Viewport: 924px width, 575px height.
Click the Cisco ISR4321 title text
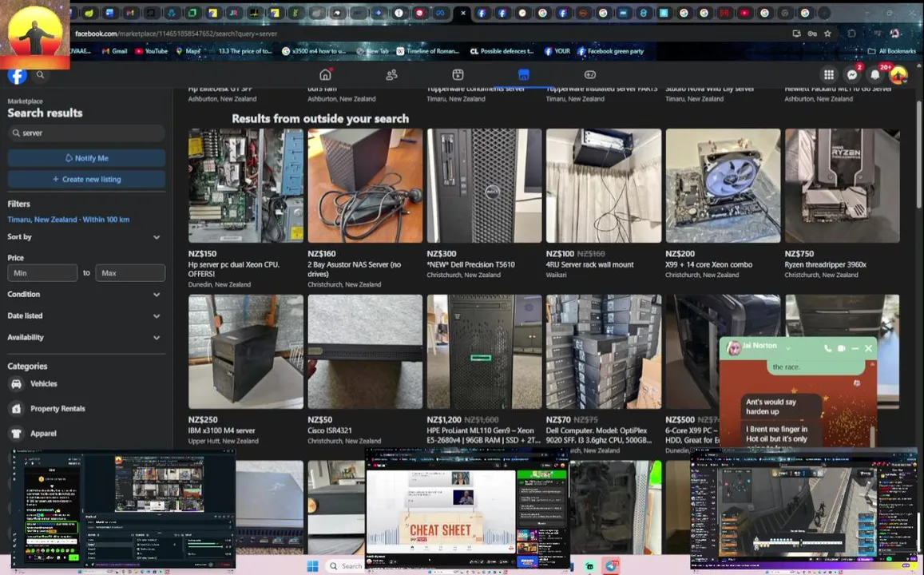coord(329,430)
